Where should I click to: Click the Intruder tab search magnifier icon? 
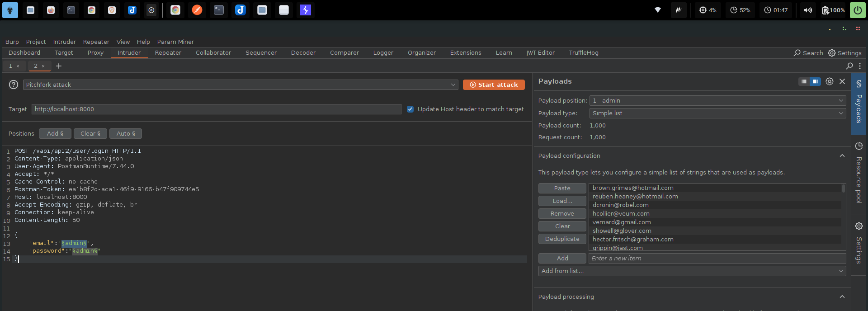pyautogui.click(x=849, y=66)
